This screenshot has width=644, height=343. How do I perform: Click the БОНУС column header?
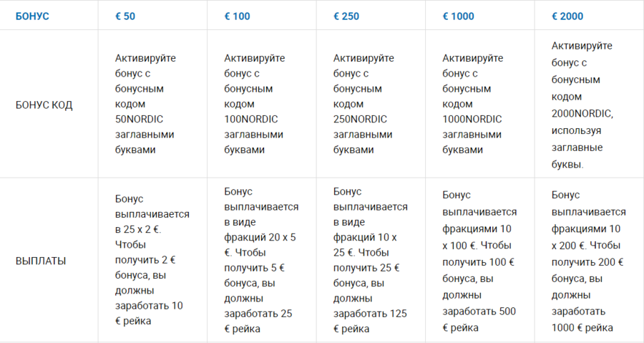(32, 16)
